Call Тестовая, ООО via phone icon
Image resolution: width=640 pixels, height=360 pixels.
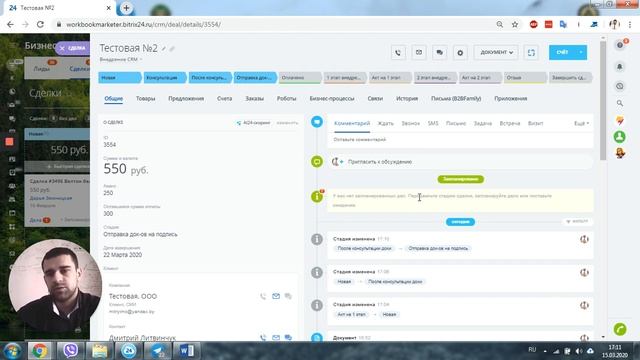coord(263,296)
